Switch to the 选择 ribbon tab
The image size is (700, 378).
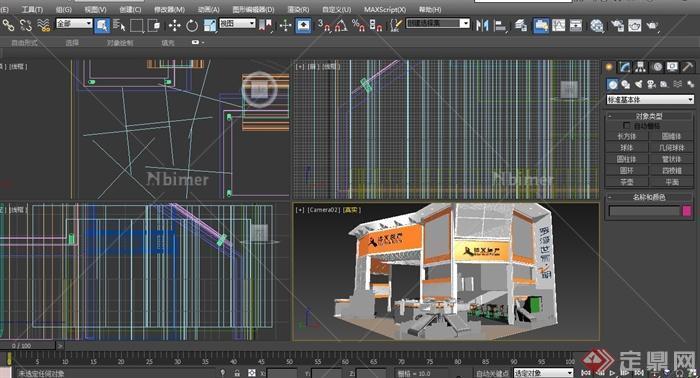click(72, 43)
